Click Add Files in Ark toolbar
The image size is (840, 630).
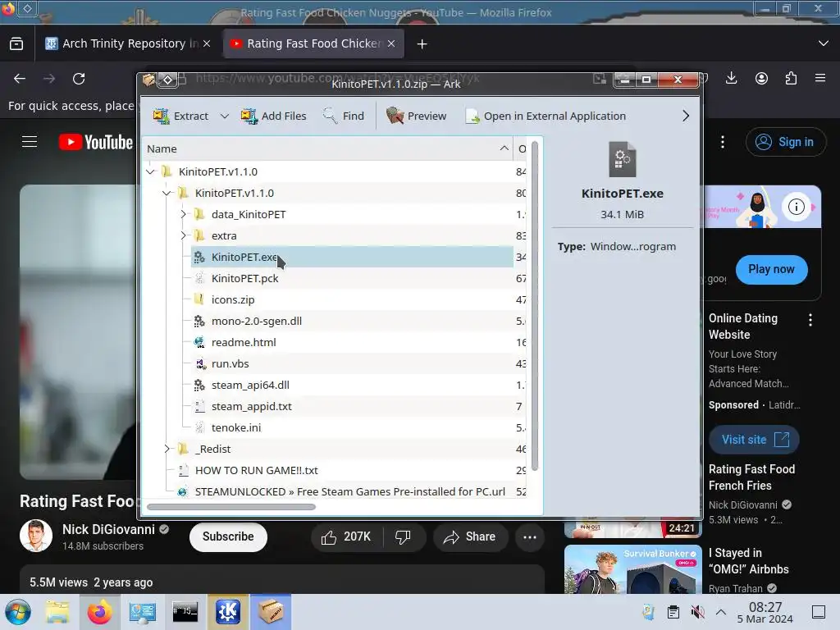[273, 116]
